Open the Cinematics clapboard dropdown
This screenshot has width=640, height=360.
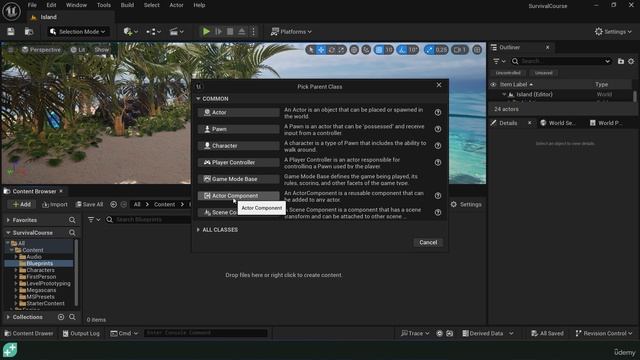pos(177,31)
